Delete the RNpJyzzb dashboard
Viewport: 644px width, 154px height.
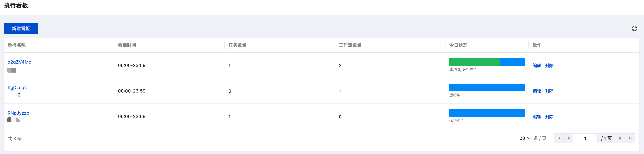(549, 117)
